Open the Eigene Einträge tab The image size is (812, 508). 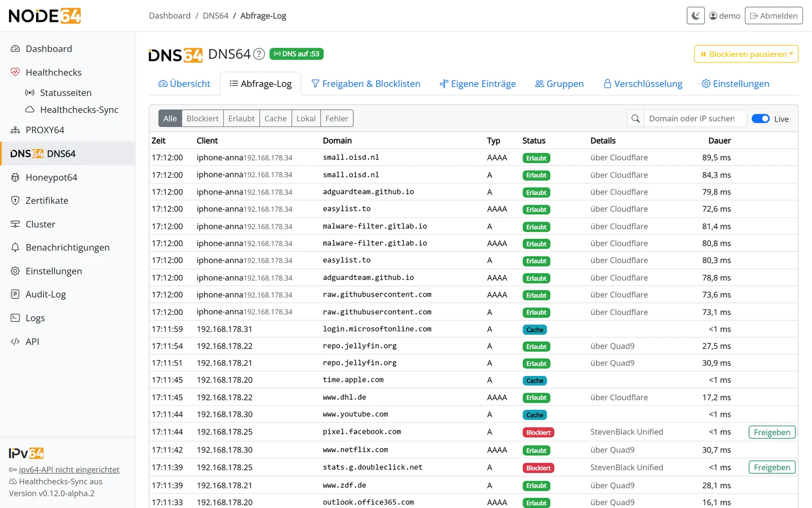(478, 84)
